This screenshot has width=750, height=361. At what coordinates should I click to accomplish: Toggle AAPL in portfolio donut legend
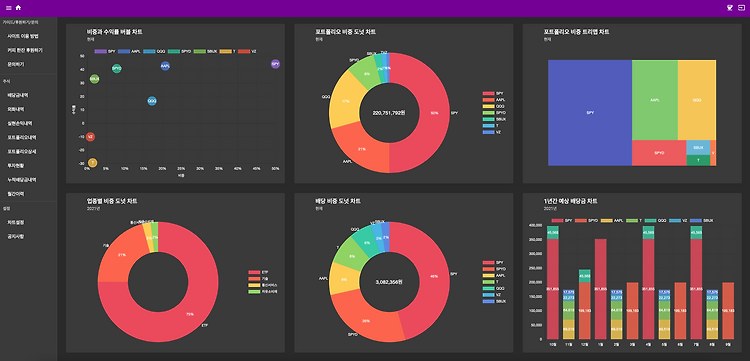pos(494,99)
